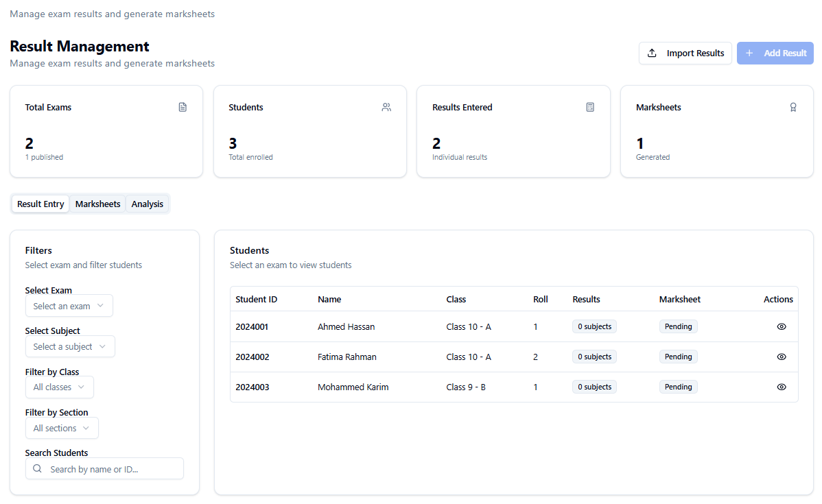Viewport: 822px width, 504px height.
Task: View Ahmed Hassan's results via eye icon
Action: click(782, 327)
